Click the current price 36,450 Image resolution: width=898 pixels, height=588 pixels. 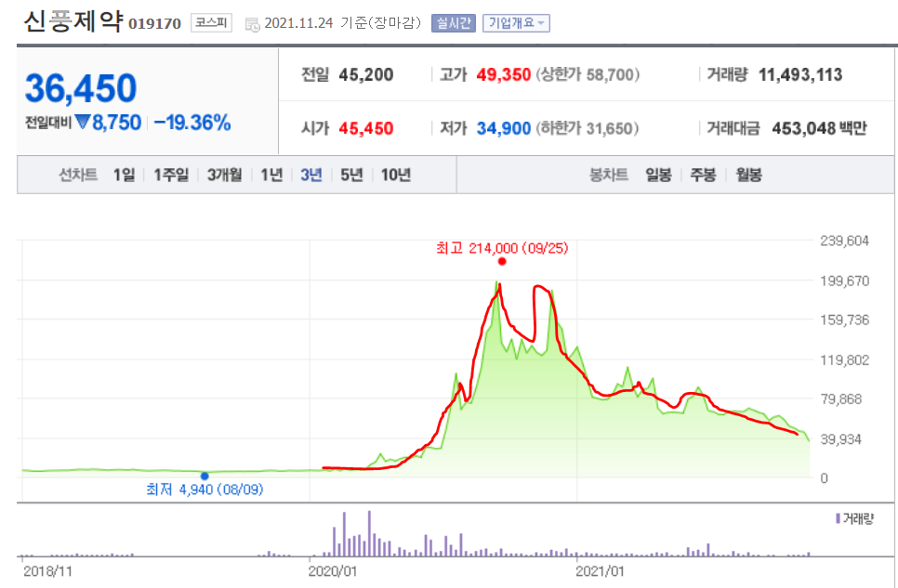pos(81,88)
